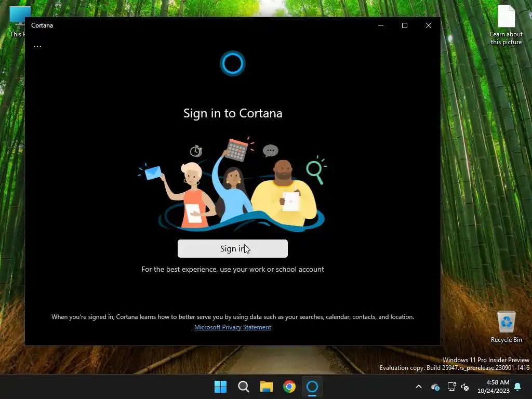The height and width of the screenshot is (399, 532).
Task: Open File Explorer from taskbar
Action: 267,387
